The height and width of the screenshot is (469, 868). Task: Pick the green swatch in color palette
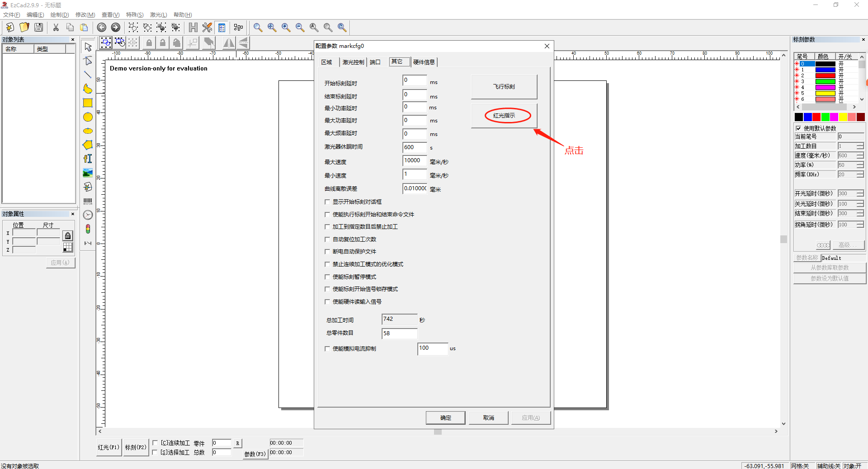825,117
